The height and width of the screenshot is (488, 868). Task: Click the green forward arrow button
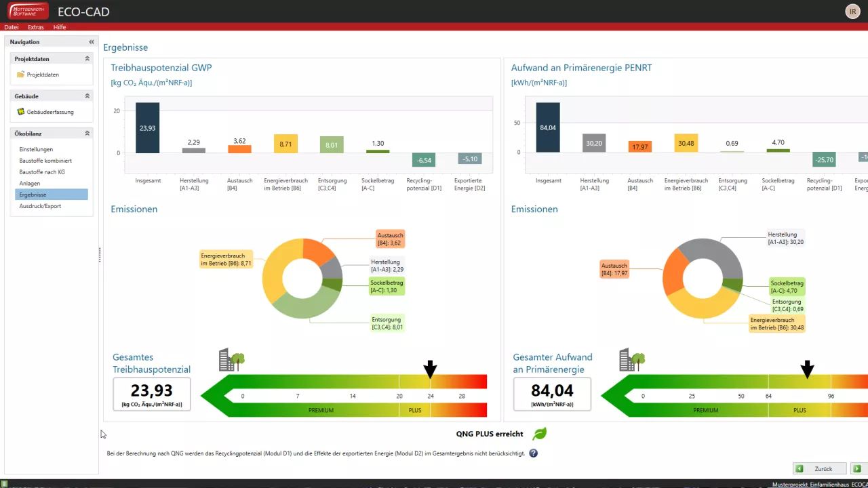click(x=857, y=468)
